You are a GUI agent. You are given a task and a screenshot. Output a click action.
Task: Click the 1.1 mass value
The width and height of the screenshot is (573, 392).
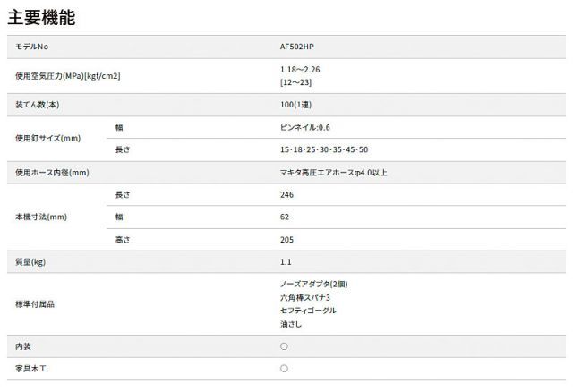click(x=285, y=261)
